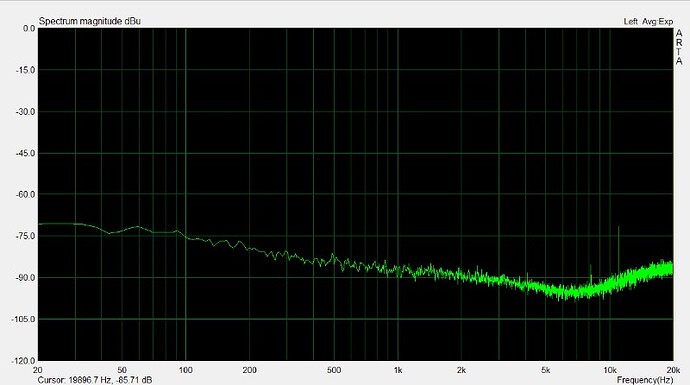Viewport: 690px width, 385px height.
Task: Click the tall spectrum spike above 10k
Action: coord(619,251)
